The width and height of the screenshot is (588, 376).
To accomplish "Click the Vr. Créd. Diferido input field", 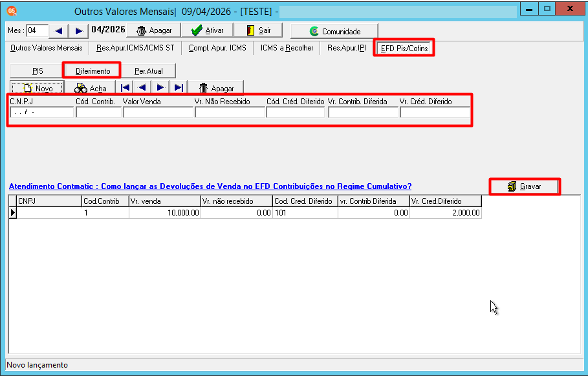I will (435, 112).
